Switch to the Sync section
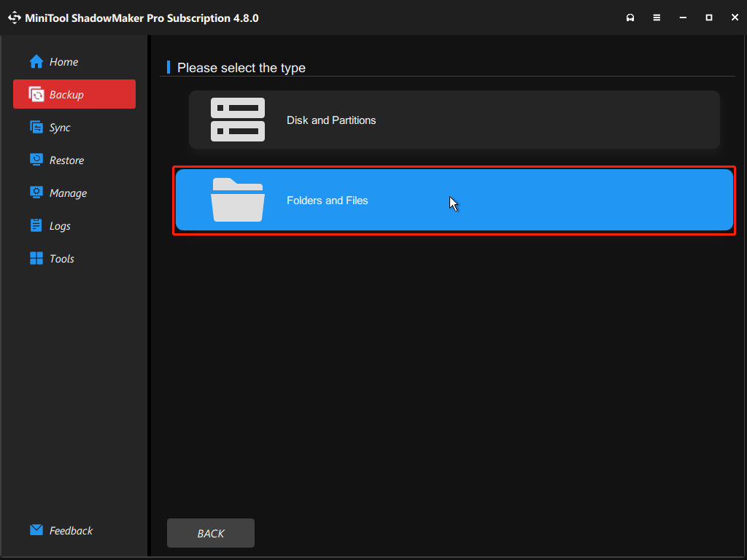Viewport: 747px width, 560px height. click(58, 127)
